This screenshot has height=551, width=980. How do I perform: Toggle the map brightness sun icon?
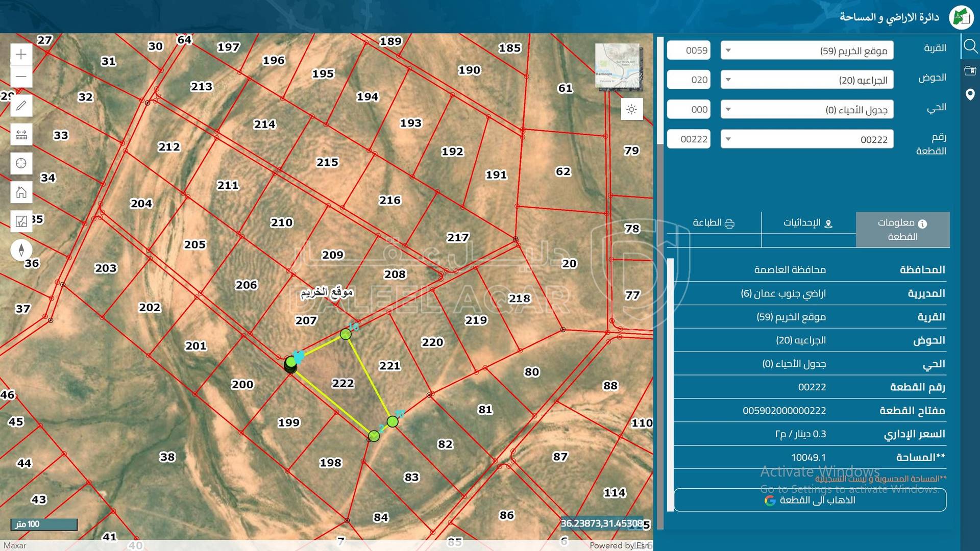pyautogui.click(x=631, y=110)
